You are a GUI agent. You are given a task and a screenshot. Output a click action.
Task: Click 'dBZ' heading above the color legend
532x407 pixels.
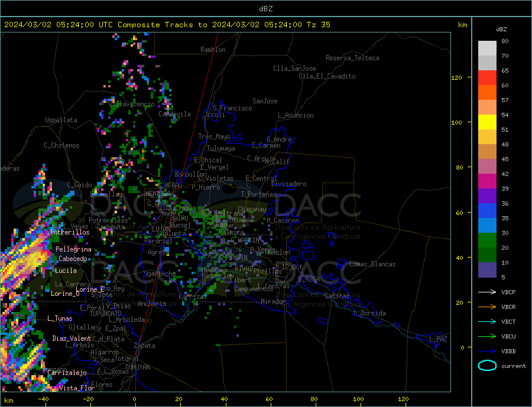tap(501, 30)
